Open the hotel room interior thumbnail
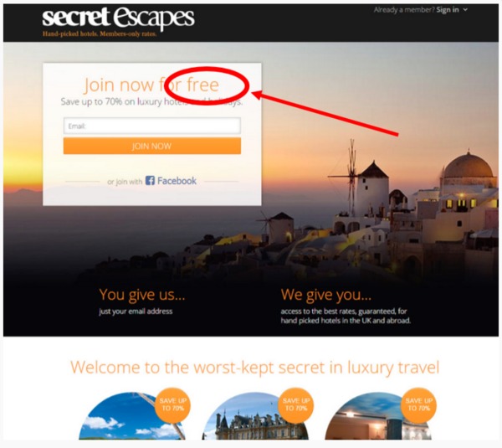 tap(378, 418)
